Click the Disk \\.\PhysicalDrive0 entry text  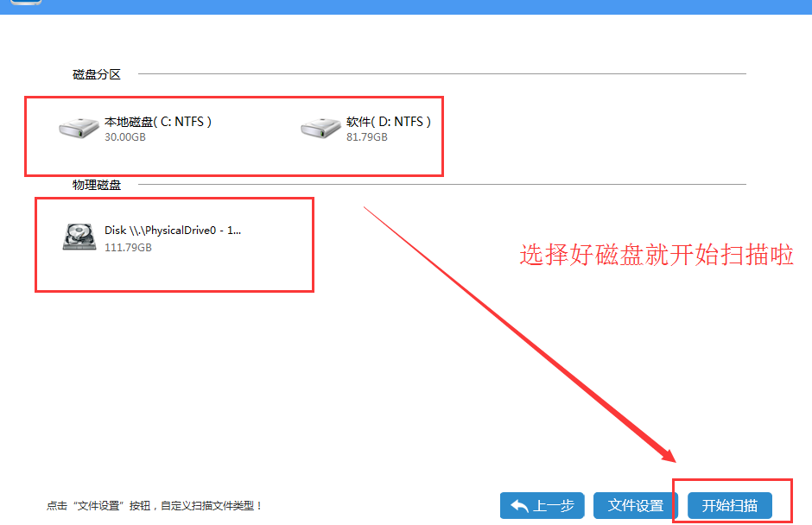[x=173, y=231]
